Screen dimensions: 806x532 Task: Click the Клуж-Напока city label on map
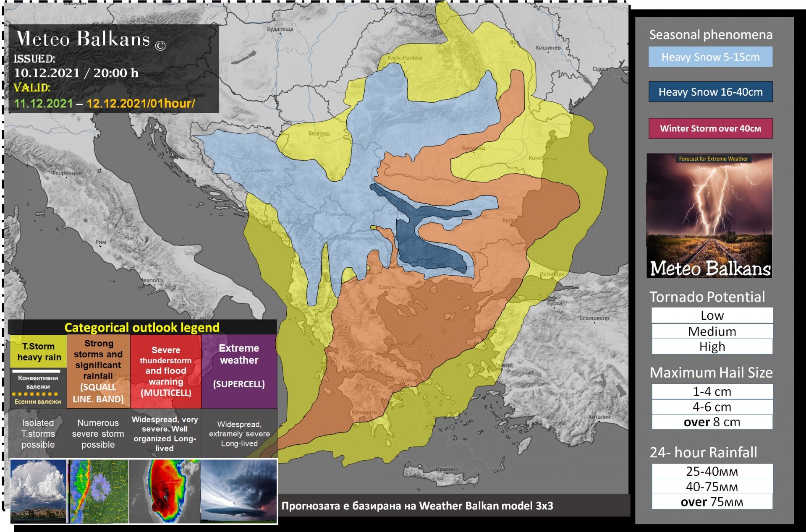pyautogui.click(x=405, y=58)
